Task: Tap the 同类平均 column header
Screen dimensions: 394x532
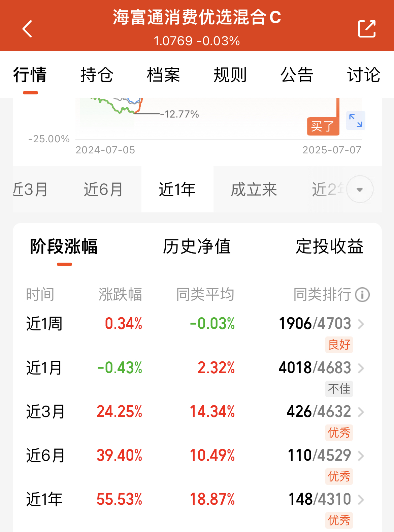Action: [x=205, y=294]
